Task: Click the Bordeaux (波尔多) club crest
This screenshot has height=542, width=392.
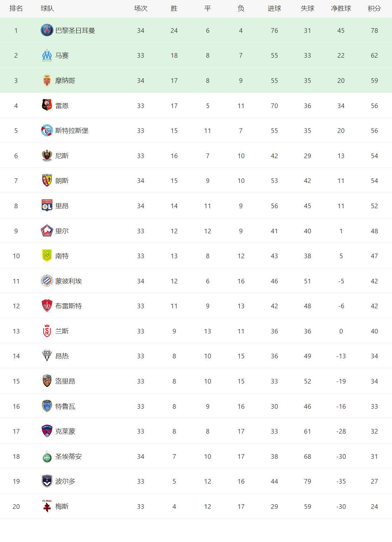Action: [x=47, y=481]
